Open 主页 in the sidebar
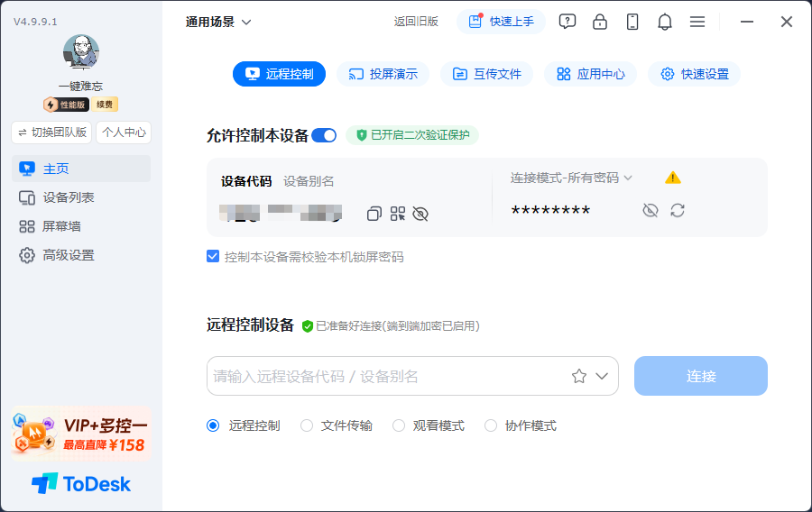Image resolution: width=812 pixels, height=512 pixels. 81,169
